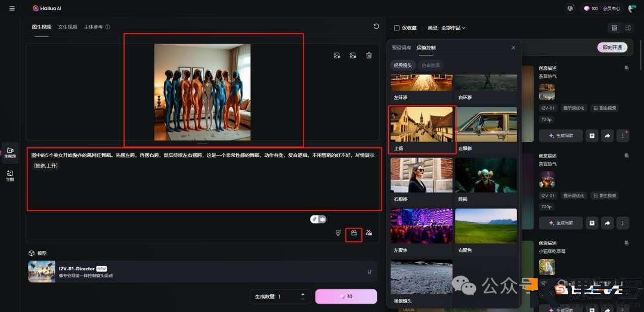Click the pink generate button showing 30
The height and width of the screenshot is (312, 644).
[346, 296]
